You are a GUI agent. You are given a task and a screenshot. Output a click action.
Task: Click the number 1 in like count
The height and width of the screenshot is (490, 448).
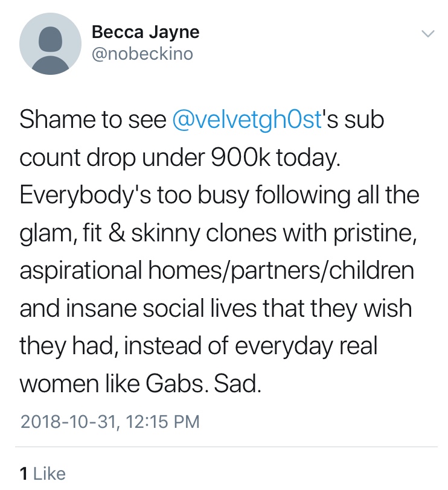[24, 473]
